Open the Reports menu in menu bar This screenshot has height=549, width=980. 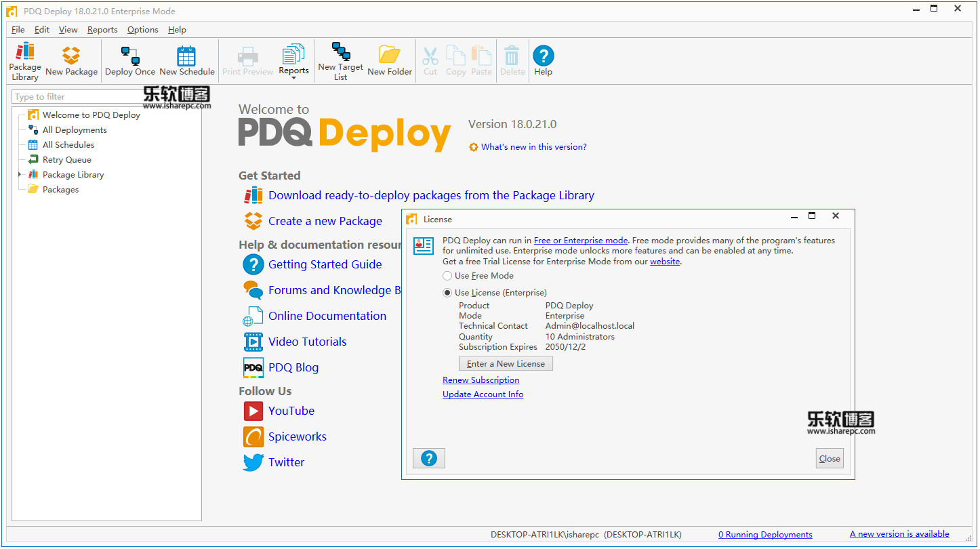[x=102, y=30]
